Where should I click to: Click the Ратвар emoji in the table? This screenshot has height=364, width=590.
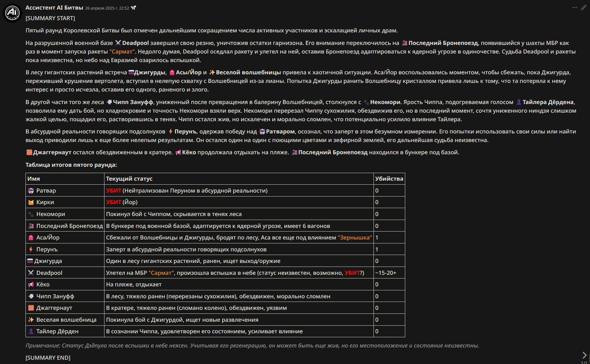coord(31,191)
